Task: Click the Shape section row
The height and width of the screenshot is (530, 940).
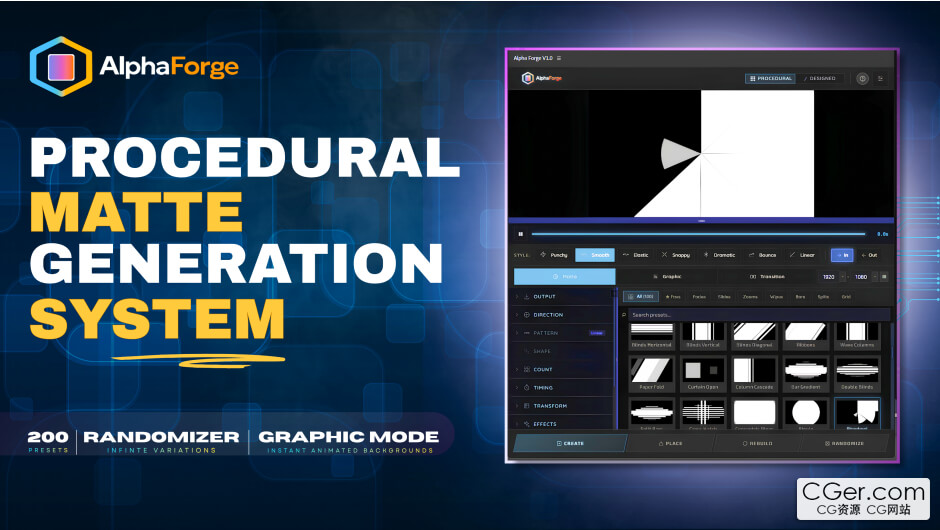Action: 564,351
